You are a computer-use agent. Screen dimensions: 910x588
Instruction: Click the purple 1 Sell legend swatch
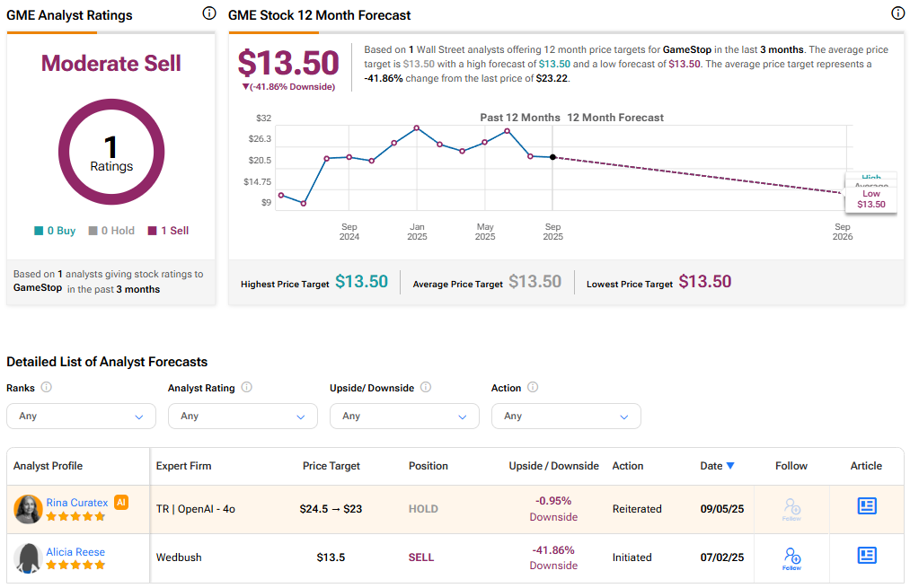tap(152, 231)
